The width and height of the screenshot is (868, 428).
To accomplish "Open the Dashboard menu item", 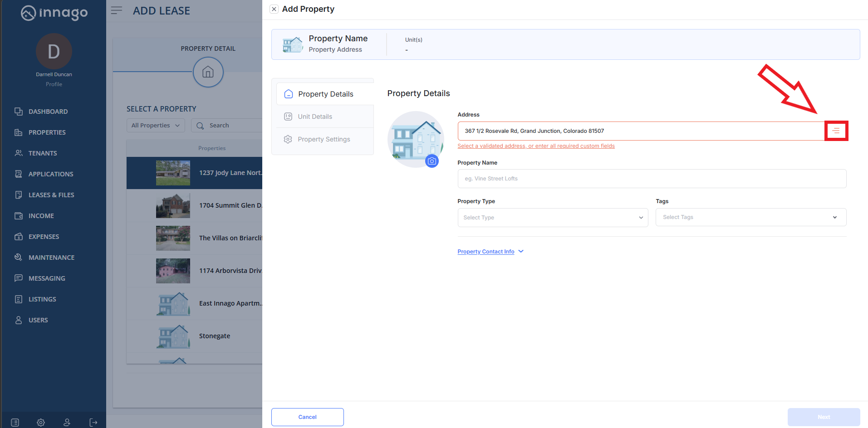I will (48, 112).
